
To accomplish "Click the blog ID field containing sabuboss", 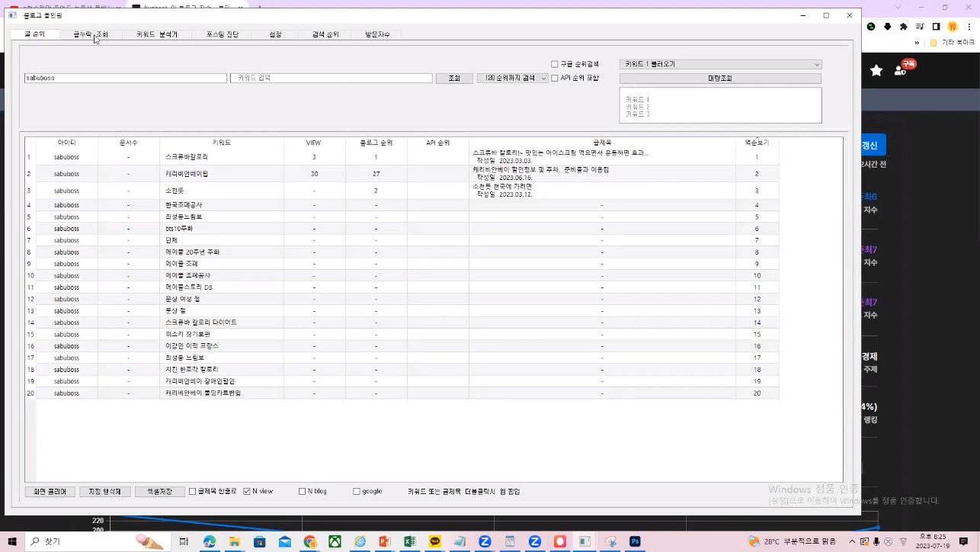I will click(126, 78).
